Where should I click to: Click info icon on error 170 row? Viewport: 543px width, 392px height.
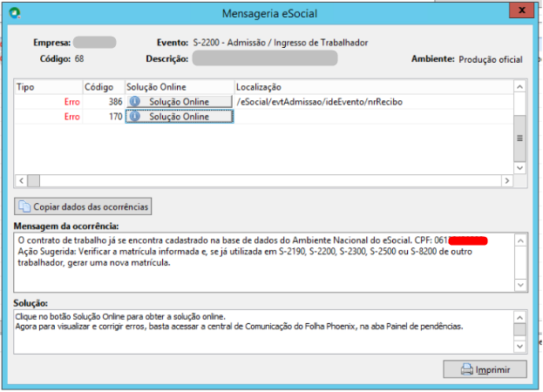[135, 116]
